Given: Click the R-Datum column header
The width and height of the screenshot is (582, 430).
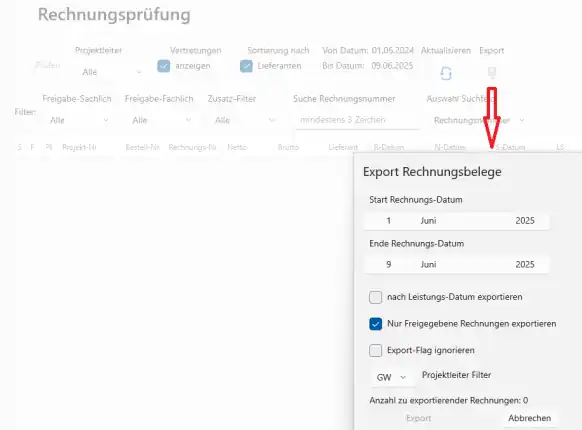Looking at the screenshot, I should tap(389, 147).
